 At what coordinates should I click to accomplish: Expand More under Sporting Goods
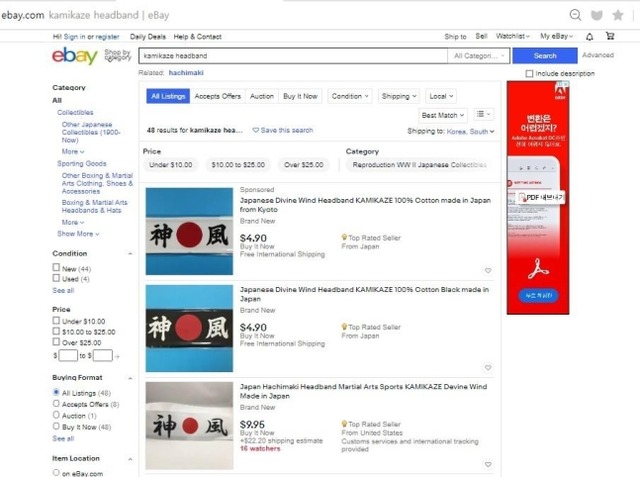point(73,222)
